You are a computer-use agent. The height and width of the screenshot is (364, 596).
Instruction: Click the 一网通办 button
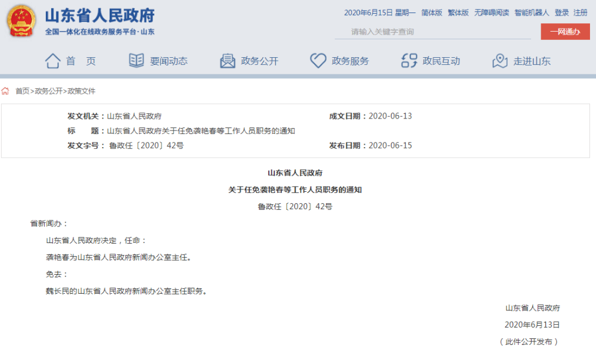[564, 32]
